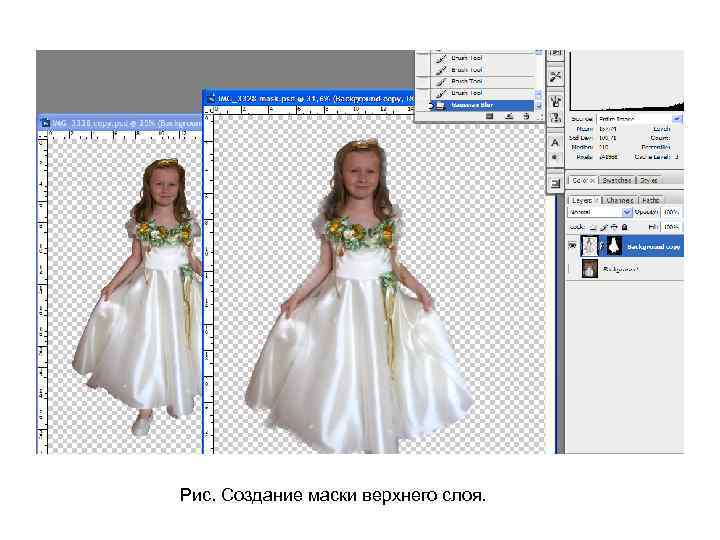Select the Background layer name
The width and height of the screenshot is (720, 540).
pos(620,269)
